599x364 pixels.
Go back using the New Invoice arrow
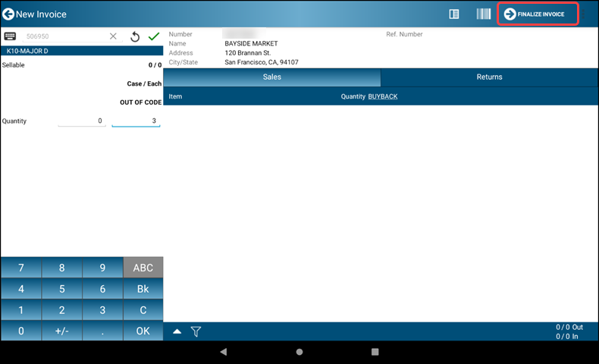click(x=8, y=14)
